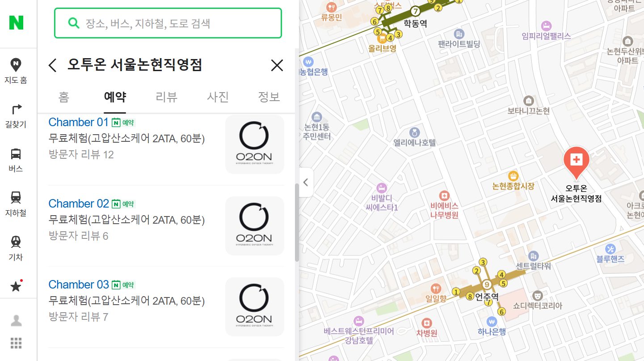Viewport: 644px width, 361px height.
Task: Click the Chamber 03 예약 badge
Action: [x=123, y=285]
